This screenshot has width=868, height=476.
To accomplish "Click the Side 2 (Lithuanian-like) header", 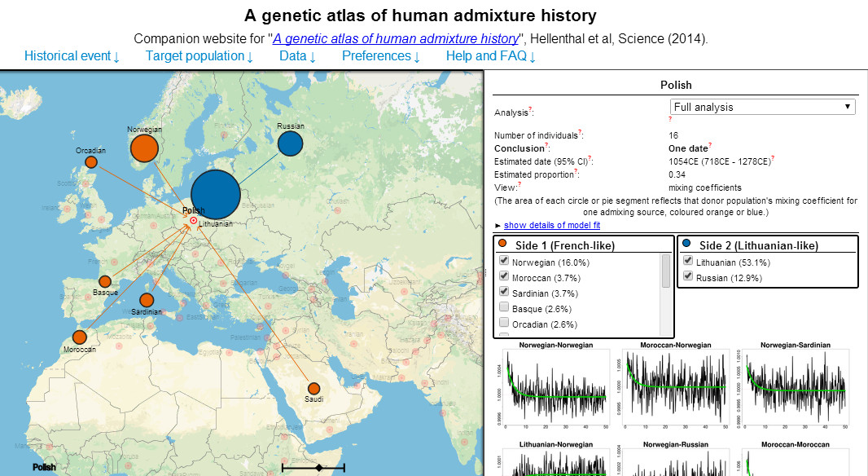I will pyautogui.click(x=758, y=245).
